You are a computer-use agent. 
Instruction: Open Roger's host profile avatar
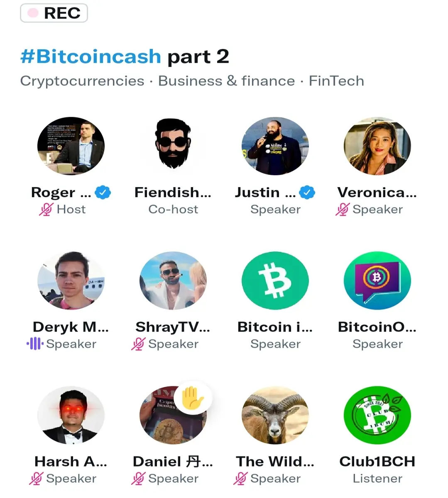click(71, 146)
